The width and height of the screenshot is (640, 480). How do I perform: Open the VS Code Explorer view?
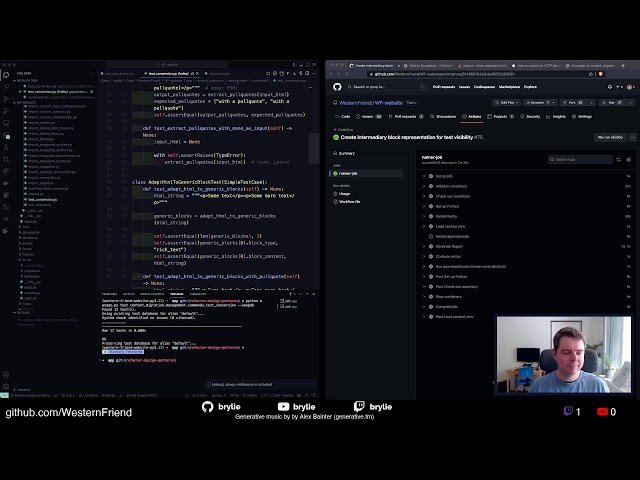pos(6,73)
